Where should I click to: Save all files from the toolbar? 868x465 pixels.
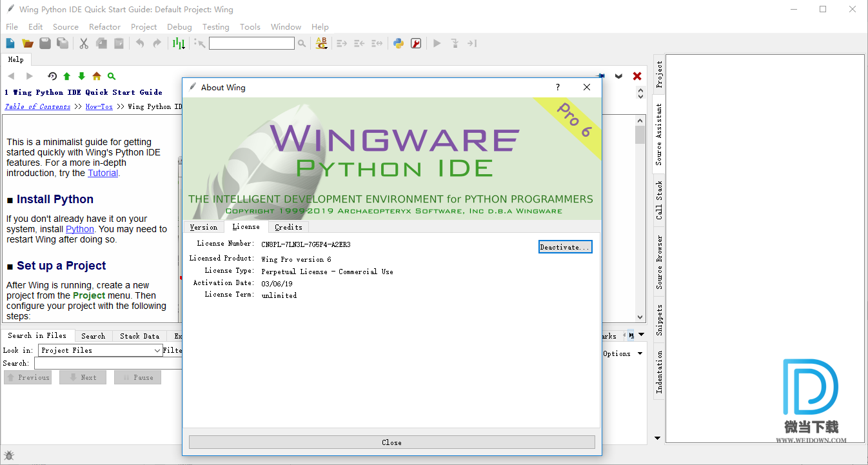click(x=63, y=43)
